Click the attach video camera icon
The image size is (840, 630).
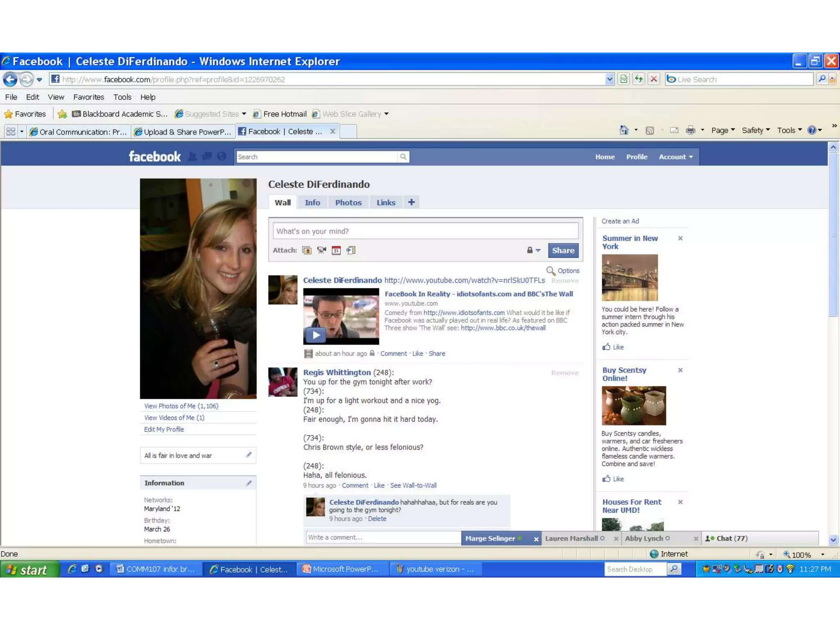[321, 250]
